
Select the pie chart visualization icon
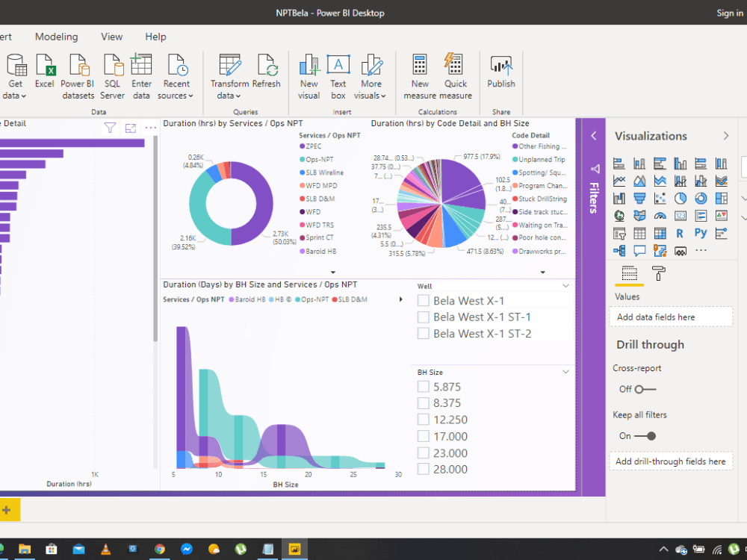681,199
